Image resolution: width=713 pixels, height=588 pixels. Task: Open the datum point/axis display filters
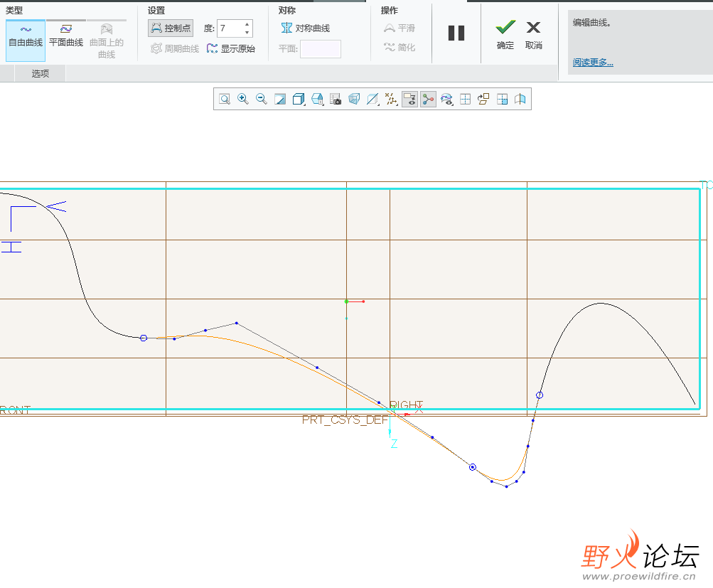[391, 99]
